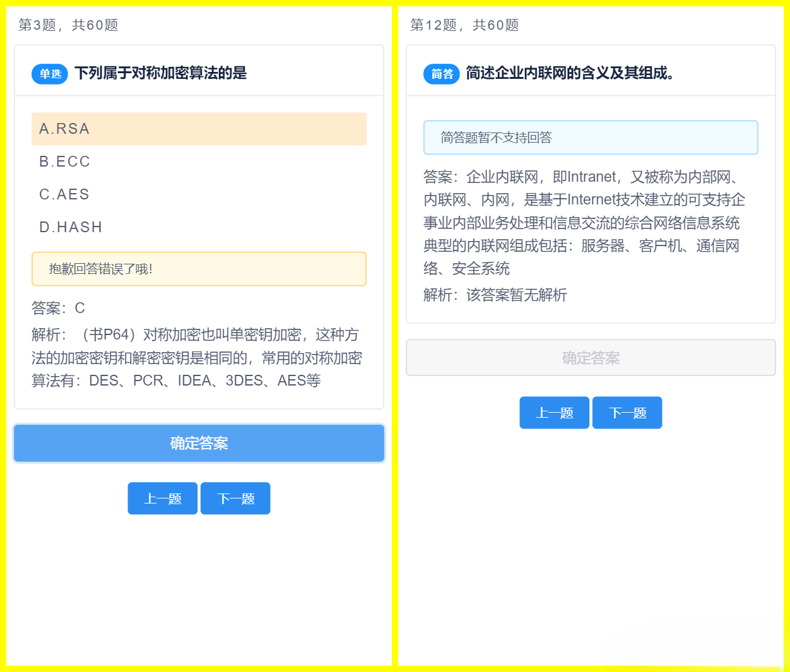
Task: Click 上一题 under the short-answer question
Action: [554, 412]
